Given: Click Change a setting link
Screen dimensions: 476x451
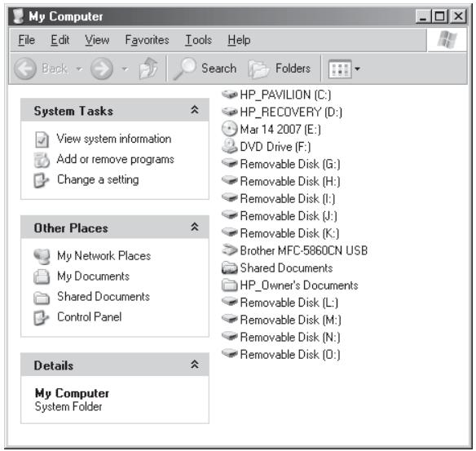Looking at the screenshot, I should point(98,179).
